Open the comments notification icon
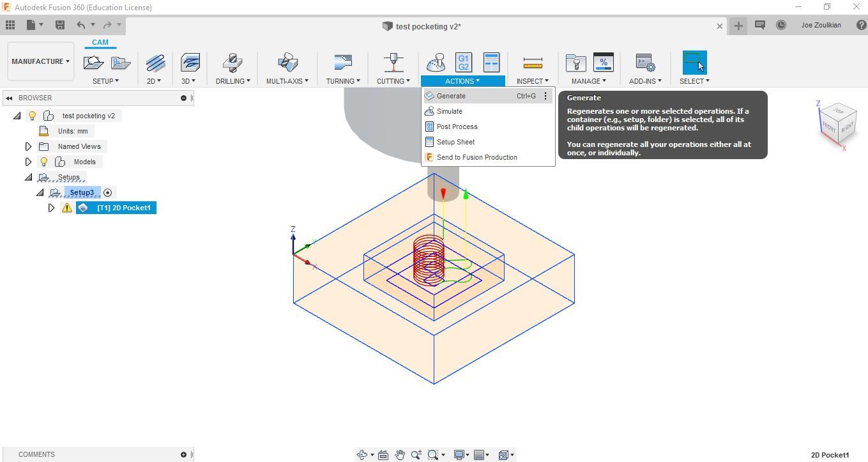This screenshot has height=462, width=868. pyautogui.click(x=759, y=25)
